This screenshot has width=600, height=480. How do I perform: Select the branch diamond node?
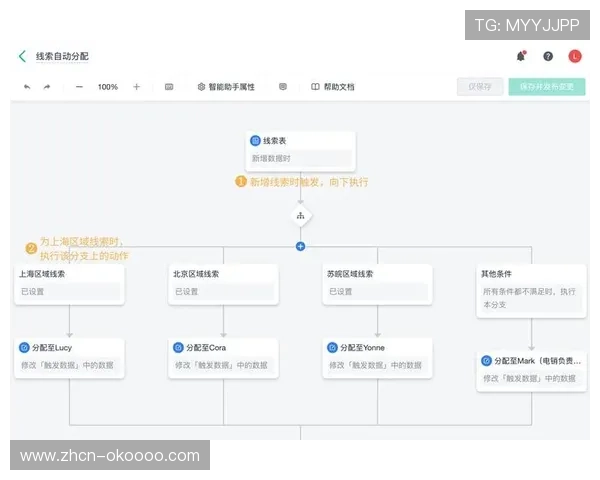tap(300, 216)
